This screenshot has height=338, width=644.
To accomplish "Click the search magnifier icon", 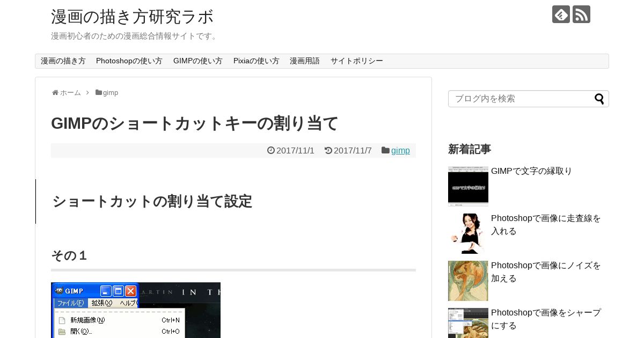I will click(x=599, y=99).
